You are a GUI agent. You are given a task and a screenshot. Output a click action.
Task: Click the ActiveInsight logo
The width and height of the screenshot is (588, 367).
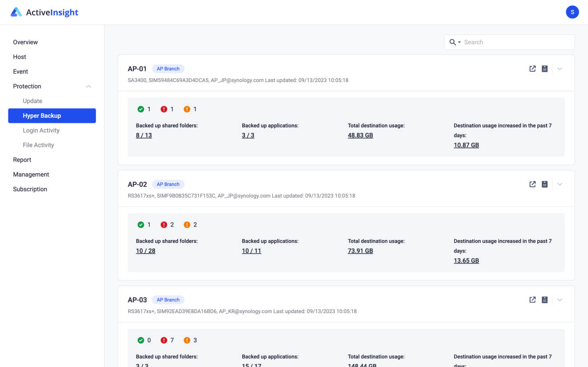tap(44, 12)
